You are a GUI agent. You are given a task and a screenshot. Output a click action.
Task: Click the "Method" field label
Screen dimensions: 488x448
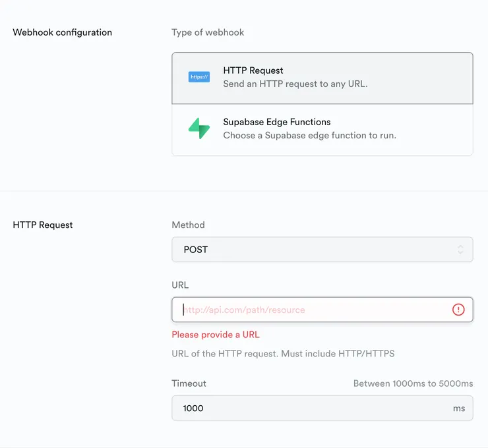click(x=188, y=225)
